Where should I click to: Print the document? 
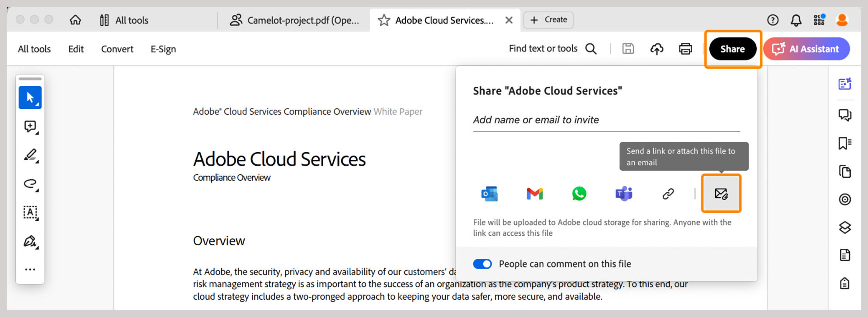(685, 49)
